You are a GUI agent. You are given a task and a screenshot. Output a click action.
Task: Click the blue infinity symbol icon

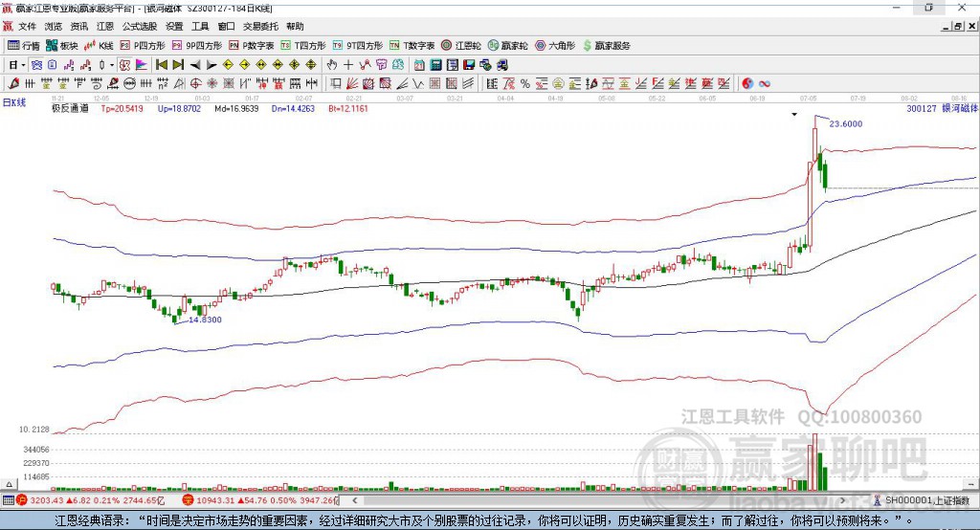click(x=765, y=84)
